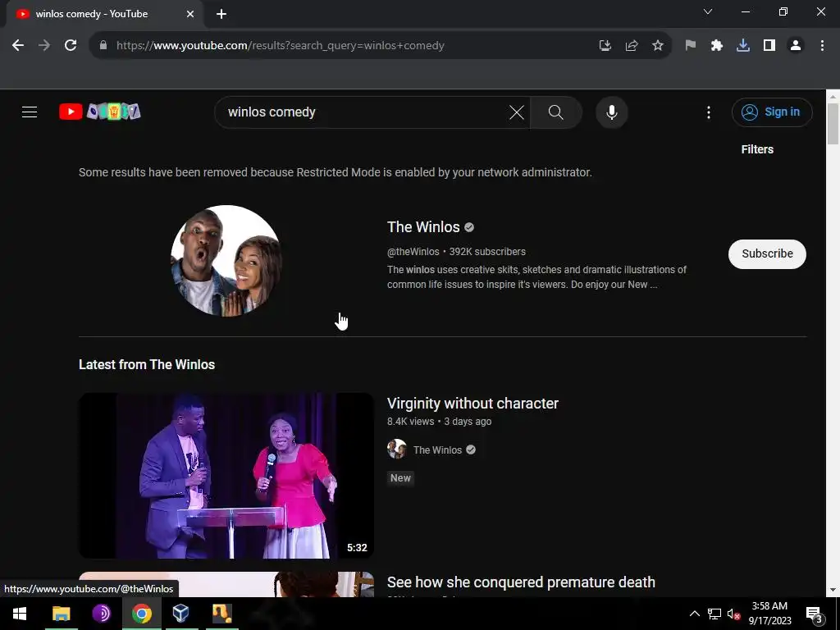Open Chrome downloads tray

click(743, 46)
